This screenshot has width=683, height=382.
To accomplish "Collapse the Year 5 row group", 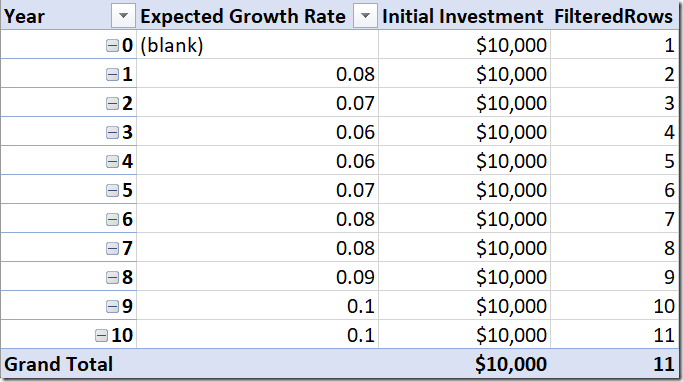I will point(112,190).
